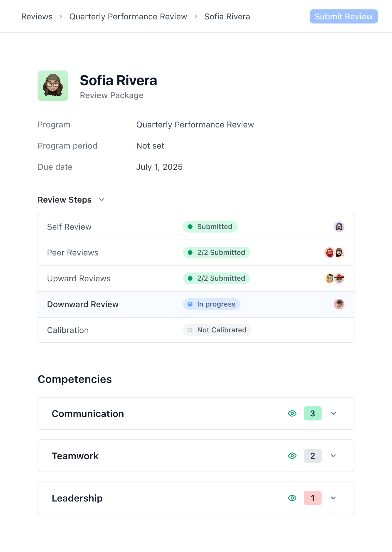Viewport: 392px width, 552px height.
Task: Toggle visibility for Communication competency
Action: (x=292, y=413)
